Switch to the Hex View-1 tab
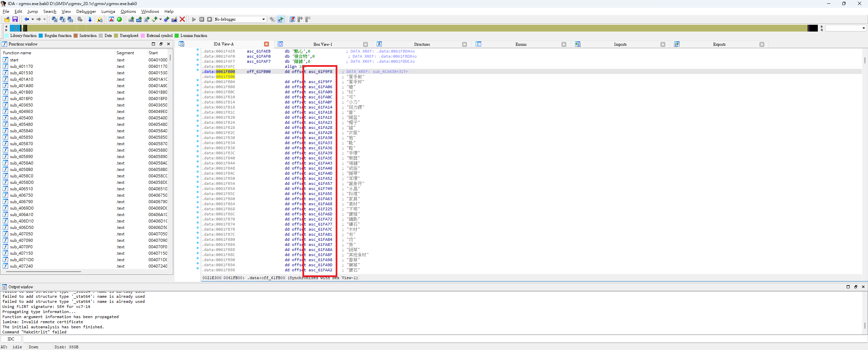This screenshot has height=350, width=868. coord(322,44)
